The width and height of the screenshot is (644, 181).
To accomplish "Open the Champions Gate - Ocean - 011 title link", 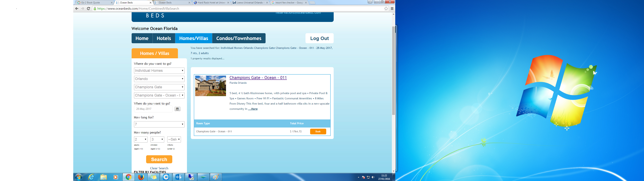I will (258, 78).
